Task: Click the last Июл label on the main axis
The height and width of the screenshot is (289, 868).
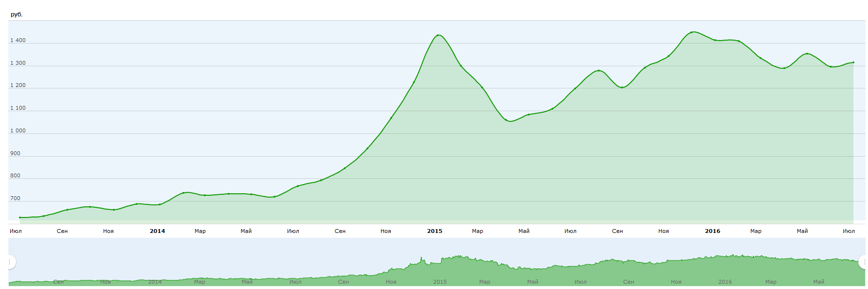Action: pyautogui.click(x=849, y=231)
